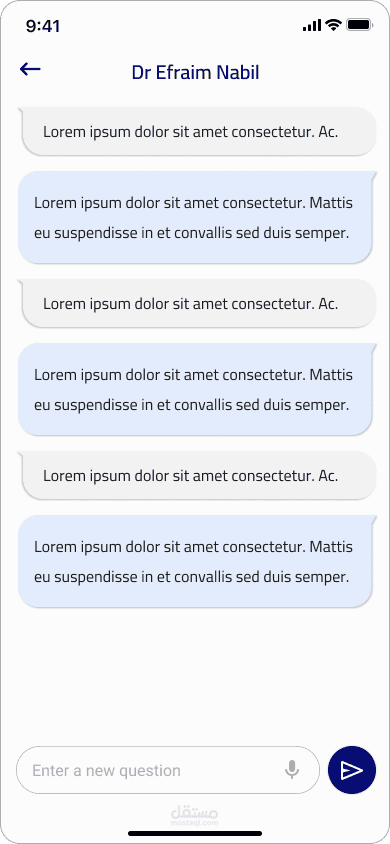Tap the cellular signal bars in status bar

pyautogui.click(x=312, y=25)
